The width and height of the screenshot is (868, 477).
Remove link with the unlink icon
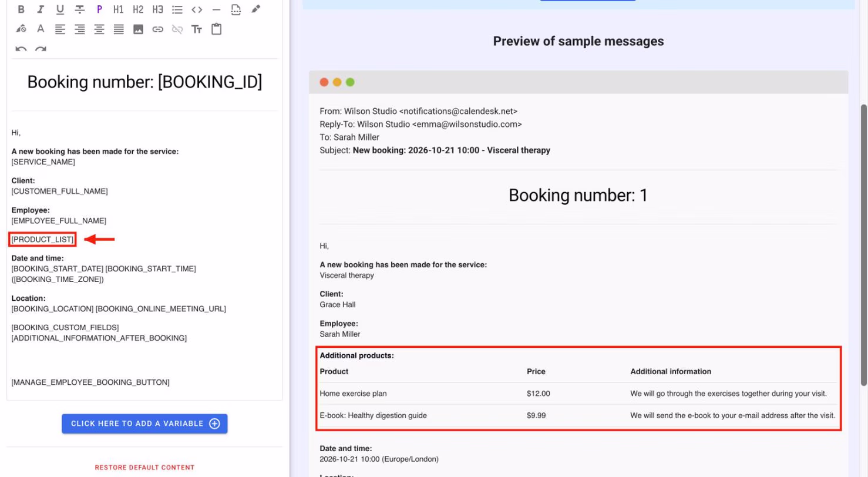pos(177,29)
